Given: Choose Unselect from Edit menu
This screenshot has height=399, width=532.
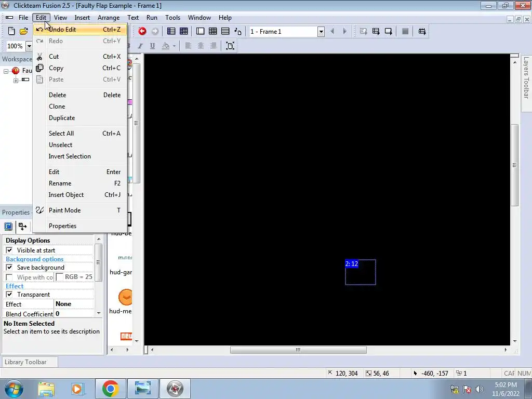Looking at the screenshot, I should 80,145.
